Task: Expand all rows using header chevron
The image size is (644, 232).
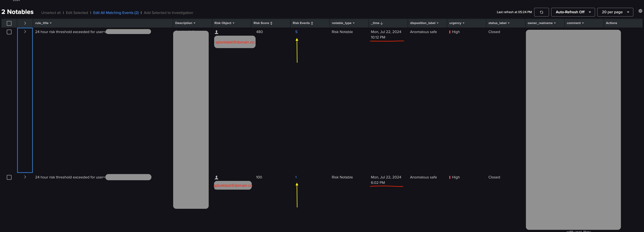Action: pyautogui.click(x=25, y=23)
